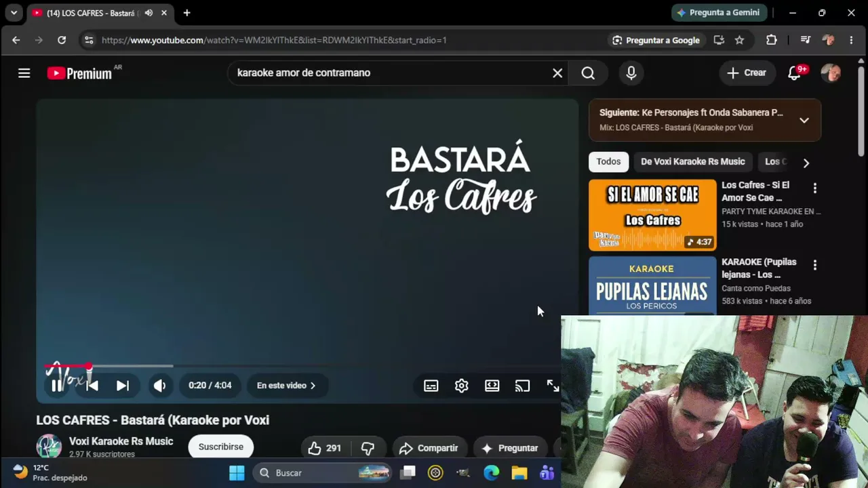The height and width of the screenshot is (488, 868).
Task: Select the 'Todos' filter chip
Action: click(608, 162)
